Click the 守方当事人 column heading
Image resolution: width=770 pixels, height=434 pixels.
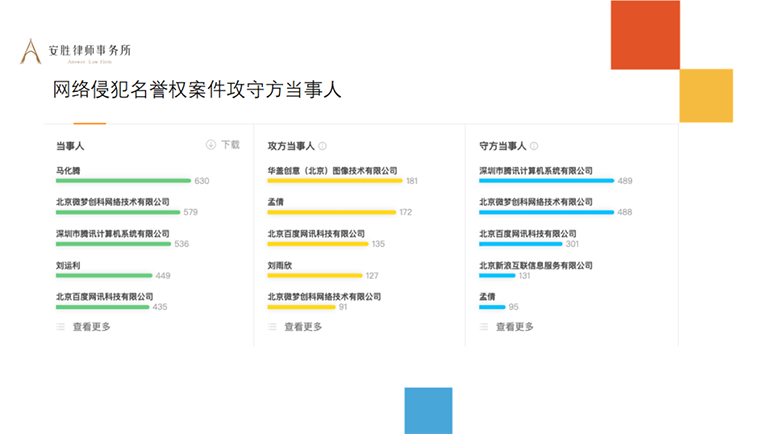(502, 146)
